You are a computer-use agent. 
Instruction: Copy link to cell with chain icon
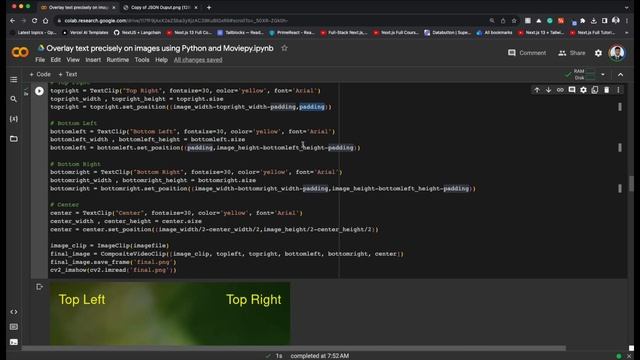tap(560, 90)
